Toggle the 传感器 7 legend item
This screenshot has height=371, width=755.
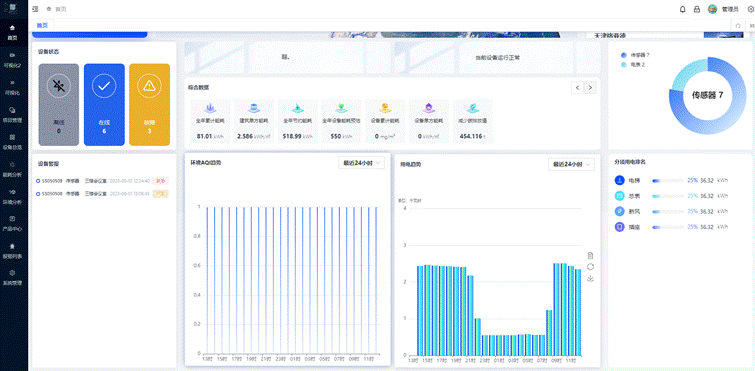[636, 55]
